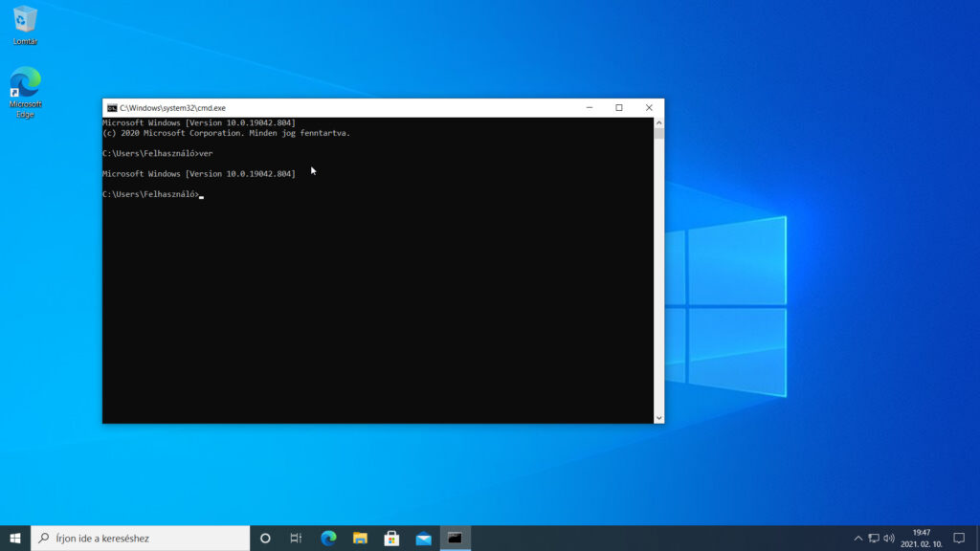Open the Action Center notifications icon
The width and height of the screenshot is (980, 551).
pos(959,538)
